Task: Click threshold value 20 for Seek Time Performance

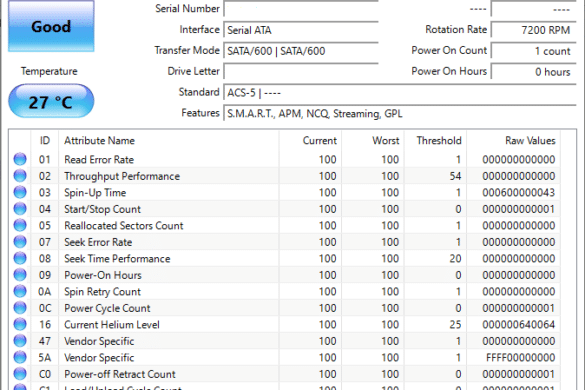Action: pos(455,259)
